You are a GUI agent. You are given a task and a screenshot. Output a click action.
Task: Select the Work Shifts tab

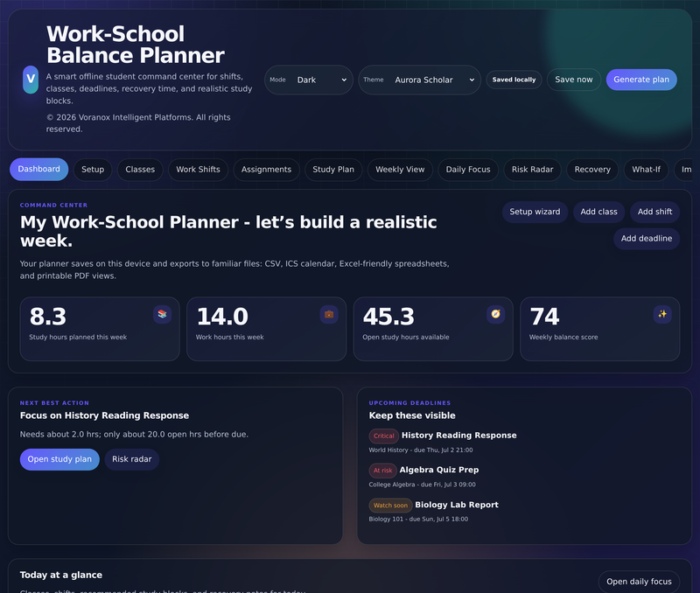199,170
